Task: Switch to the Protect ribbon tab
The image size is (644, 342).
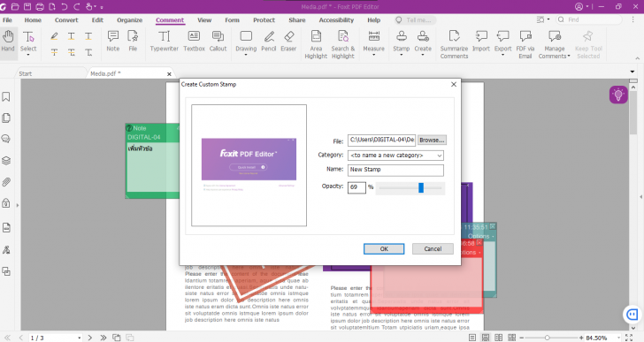Action: (264, 20)
